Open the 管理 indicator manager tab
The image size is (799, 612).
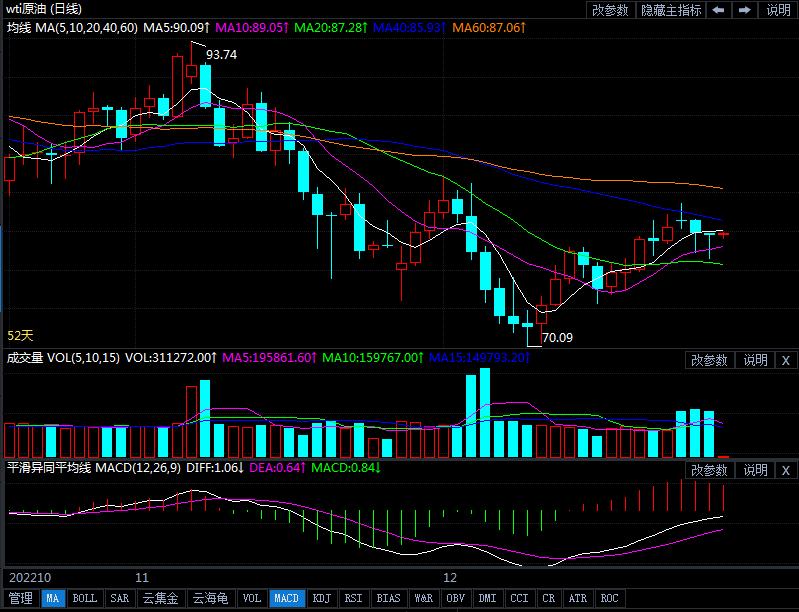[x=20, y=599]
